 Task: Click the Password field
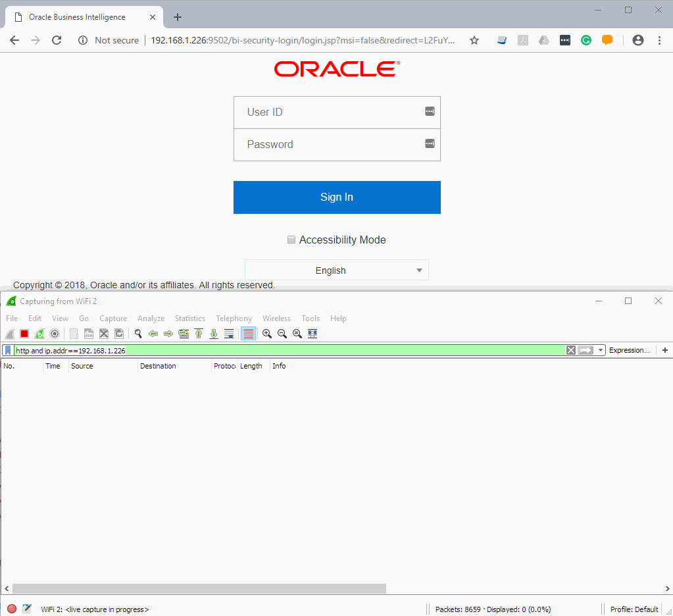(337, 145)
